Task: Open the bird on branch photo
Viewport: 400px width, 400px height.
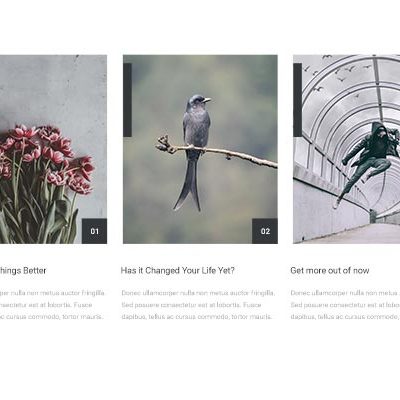Action: (200, 149)
